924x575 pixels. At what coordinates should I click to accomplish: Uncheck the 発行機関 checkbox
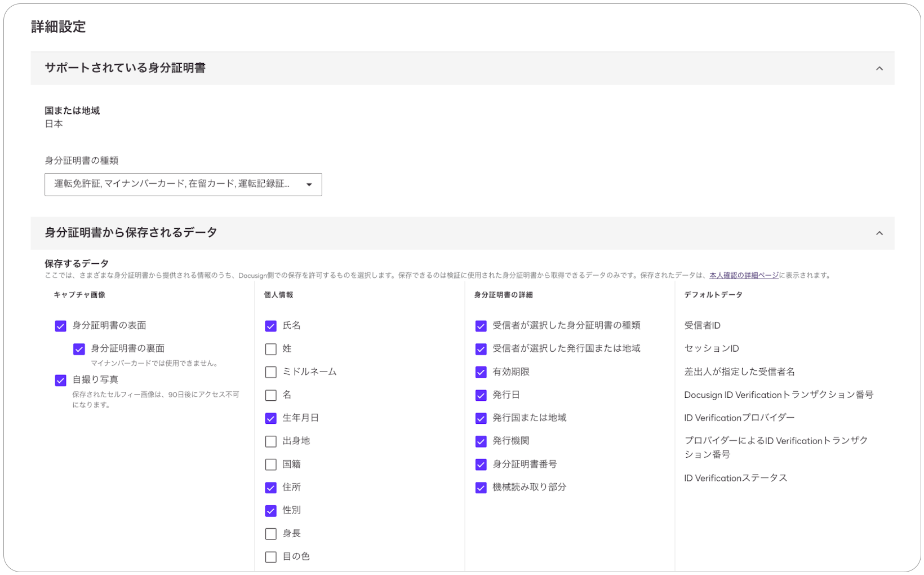click(x=481, y=441)
